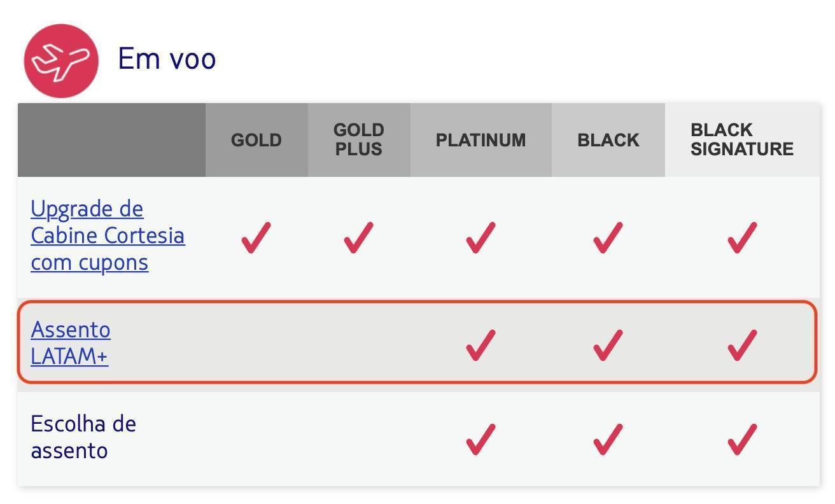Click the BLACK column header

click(608, 140)
